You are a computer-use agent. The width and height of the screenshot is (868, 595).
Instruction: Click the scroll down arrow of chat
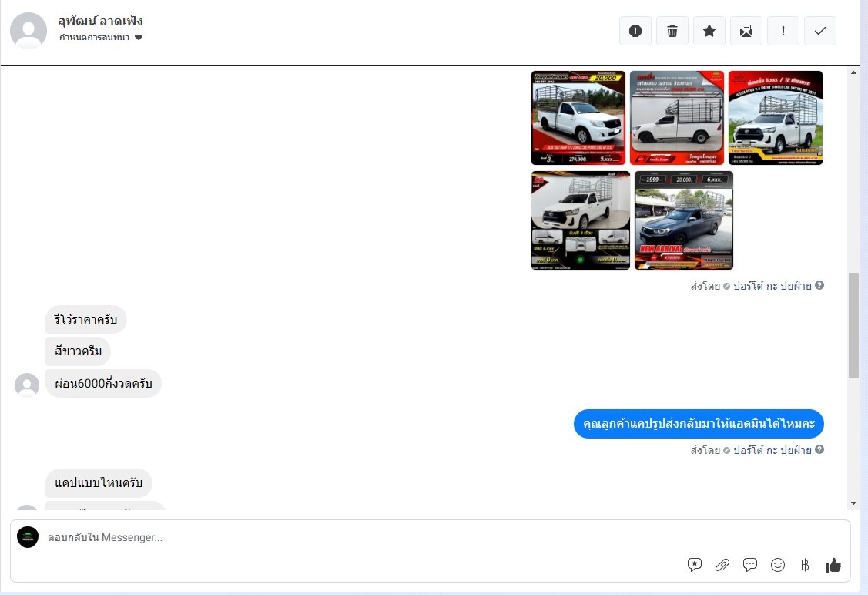tap(853, 503)
